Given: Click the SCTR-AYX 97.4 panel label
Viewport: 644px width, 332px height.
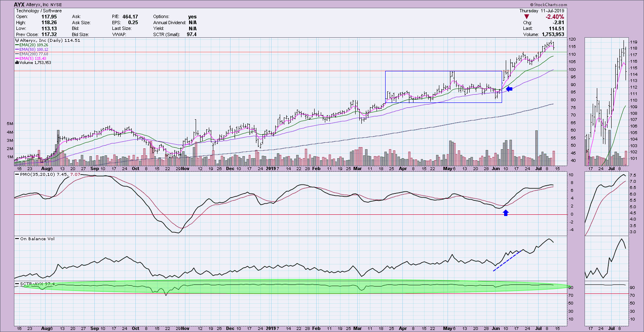Looking at the screenshot, I should pyautogui.click(x=37, y=284).
